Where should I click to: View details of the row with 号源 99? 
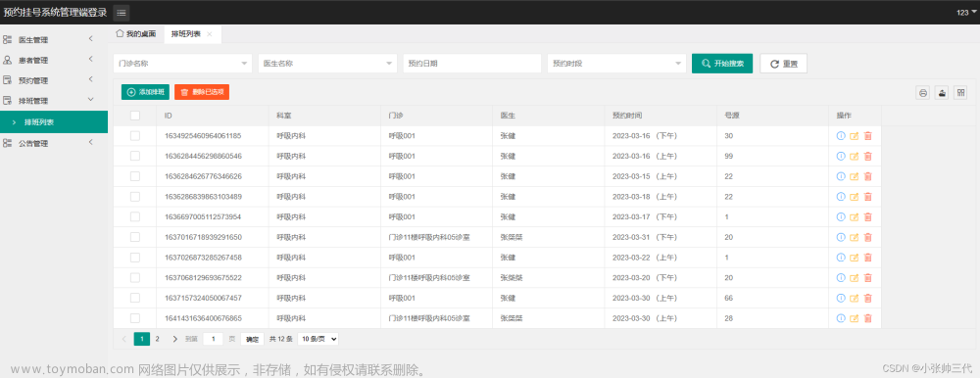(841, 157)
